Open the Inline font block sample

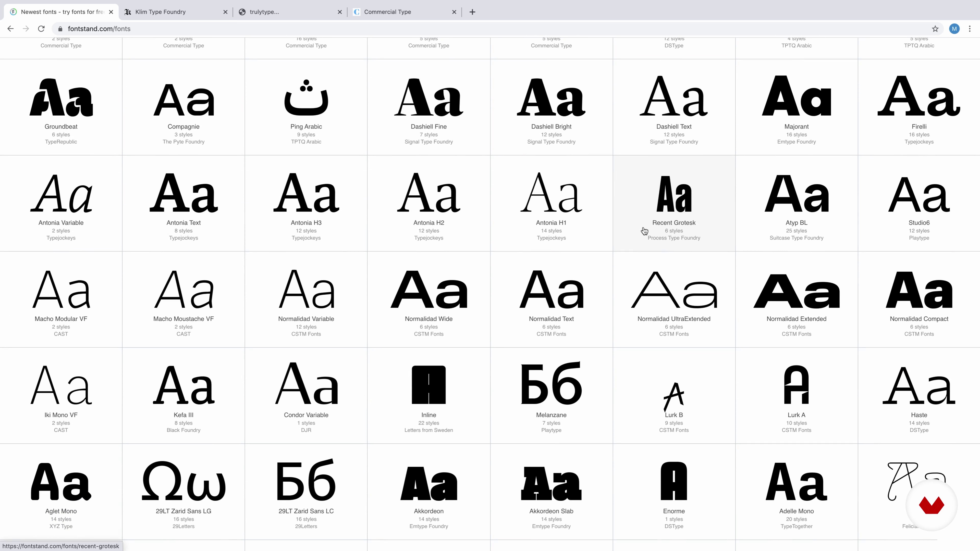(429, 384)
